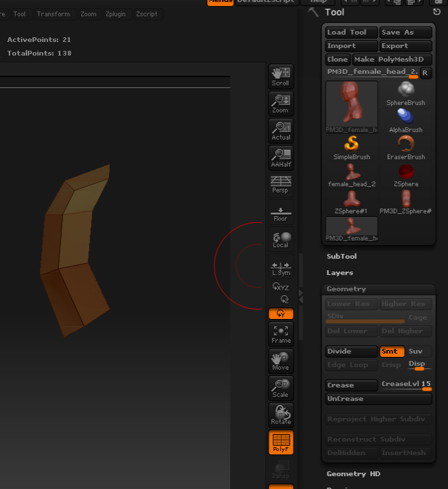Select bottom PM3D_female_h tool thumbnail

pos(352,229)
